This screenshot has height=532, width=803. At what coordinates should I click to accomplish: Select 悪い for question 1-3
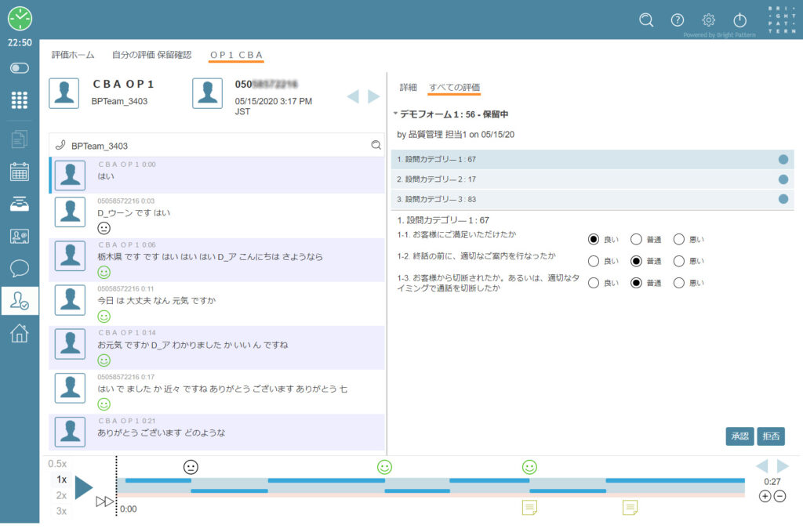pos(679,283)
